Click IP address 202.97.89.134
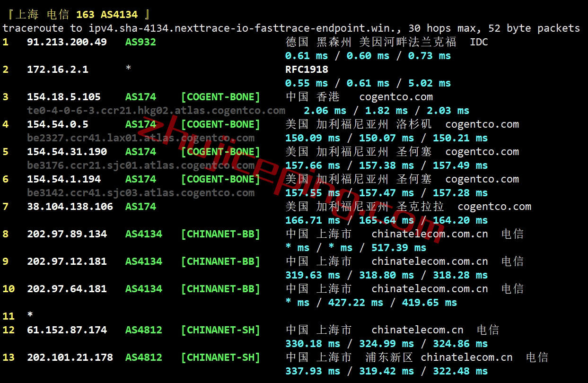This screenshot has width=588, height=383. [67, 234]
